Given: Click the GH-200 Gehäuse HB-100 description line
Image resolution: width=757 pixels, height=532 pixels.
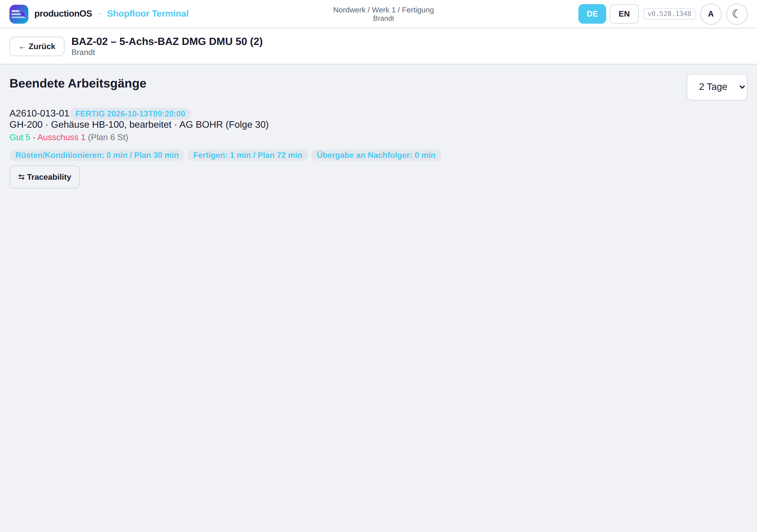Looking at the screenshot, I should 139,125.
